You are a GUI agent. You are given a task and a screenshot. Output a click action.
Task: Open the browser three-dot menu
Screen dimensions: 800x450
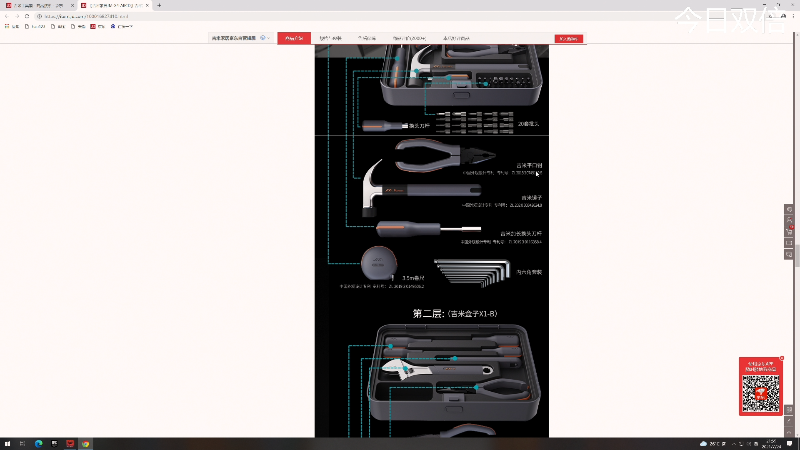(x=793, y=16)
